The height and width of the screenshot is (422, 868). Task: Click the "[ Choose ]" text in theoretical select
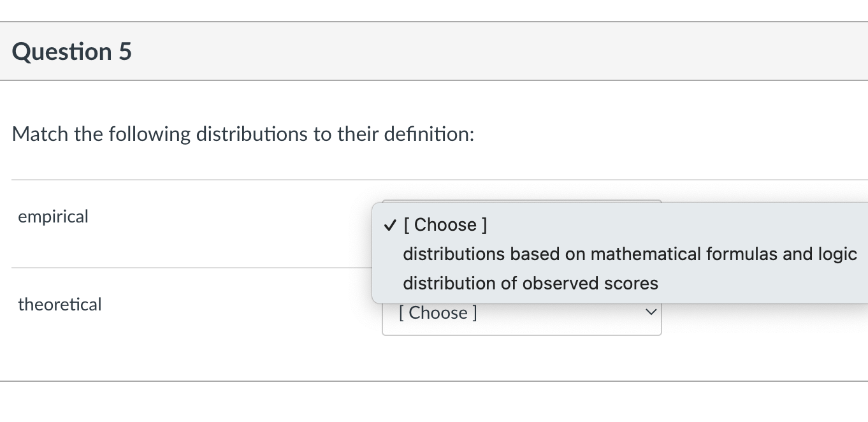(x=438, y=313)
